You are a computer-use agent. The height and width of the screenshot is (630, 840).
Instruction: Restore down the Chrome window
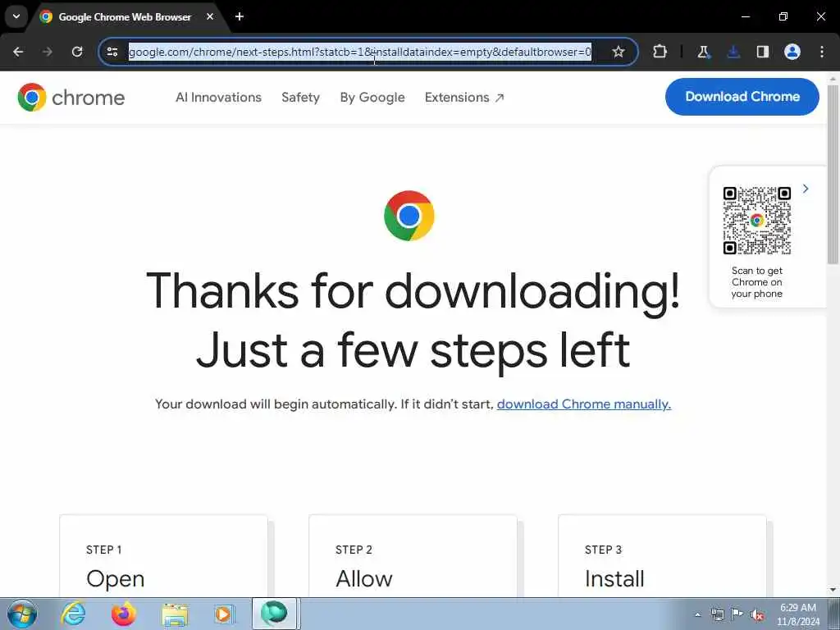point(783,16)
